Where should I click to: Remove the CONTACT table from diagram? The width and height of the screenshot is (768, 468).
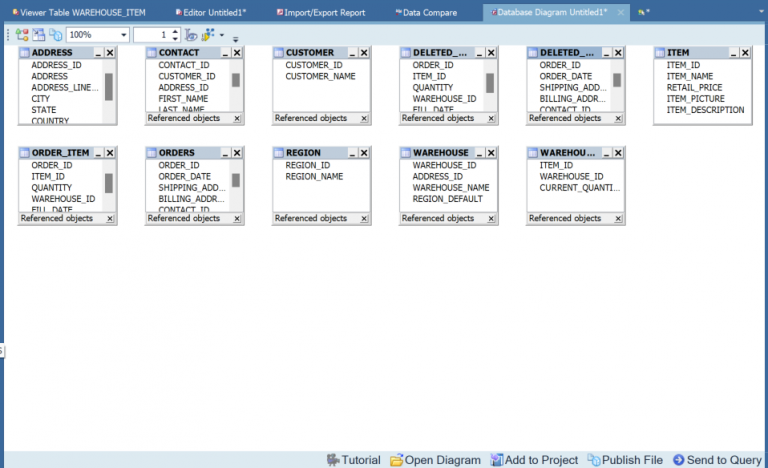pyautogui.click(x=237, y=53)
